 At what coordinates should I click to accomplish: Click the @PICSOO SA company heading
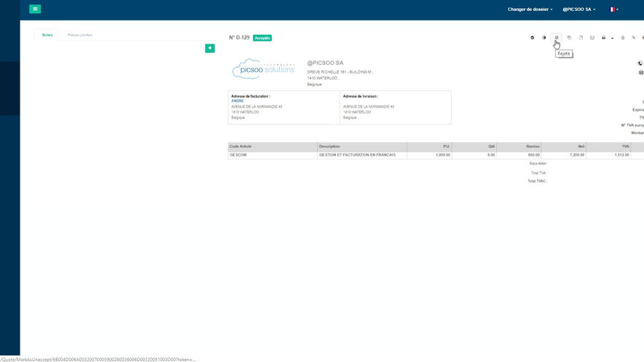325,63
